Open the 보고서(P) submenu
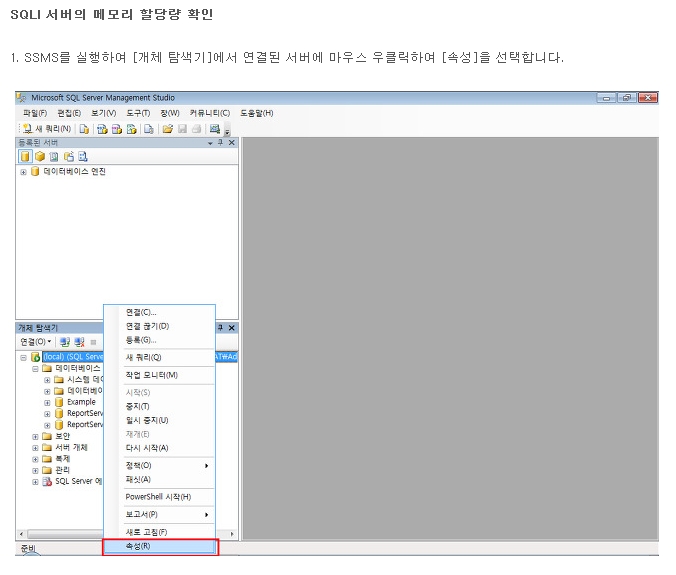This screenshot has height=575, width=676. (x=159, y=515)
